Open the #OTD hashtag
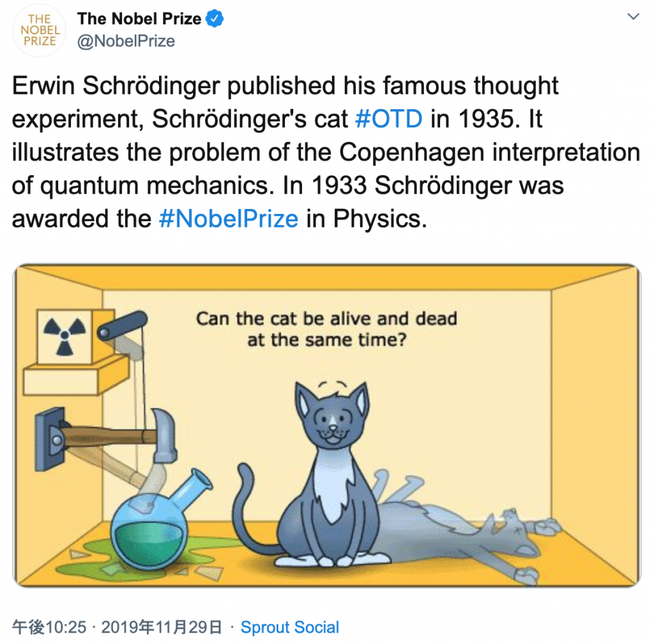 coord(388,119)
